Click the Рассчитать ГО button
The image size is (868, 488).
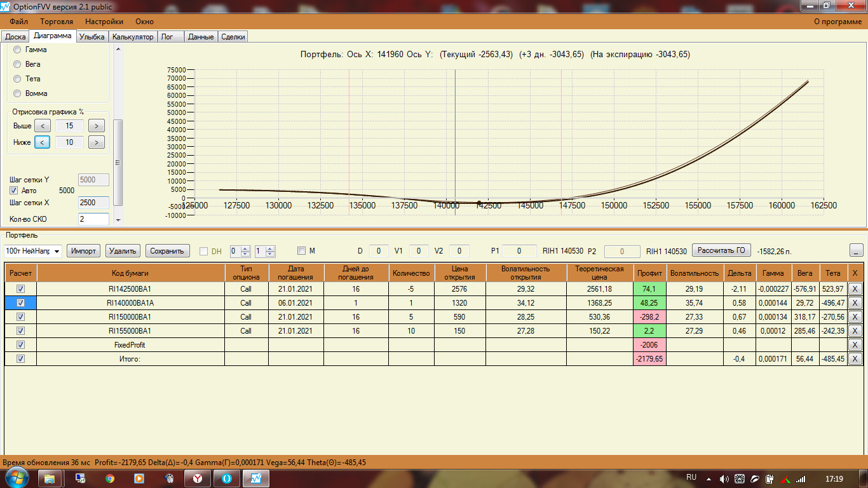(721, 250)
